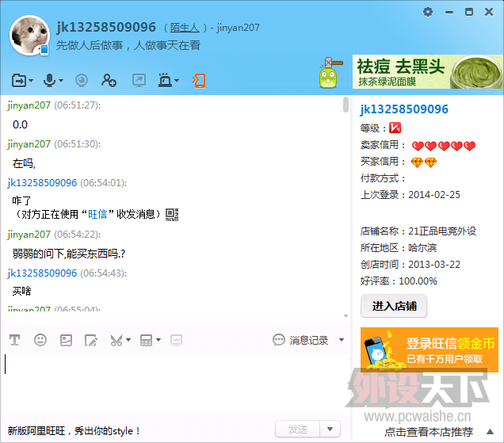This screenshot has height=443, width=504.
Task: Click the 旺信 link in chat
Action: tap(97, 214)
